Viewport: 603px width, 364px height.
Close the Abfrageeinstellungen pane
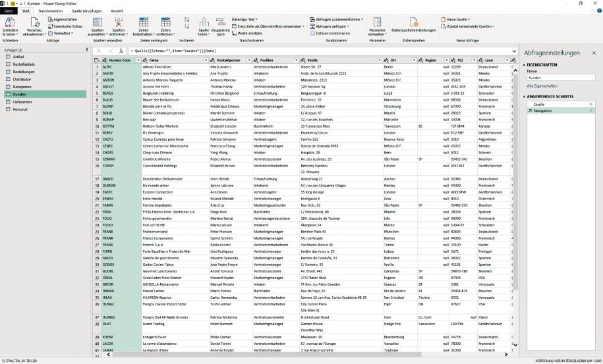(x=594, y=53)
